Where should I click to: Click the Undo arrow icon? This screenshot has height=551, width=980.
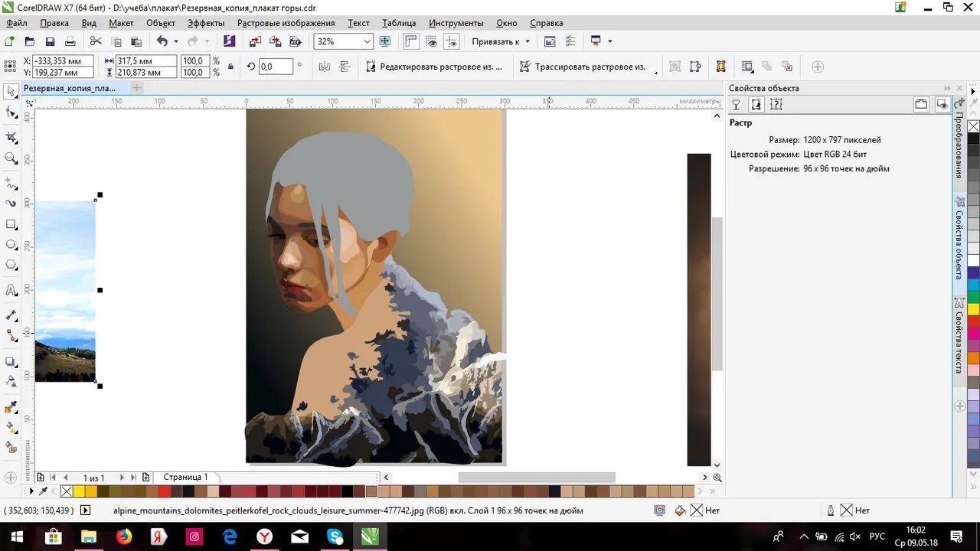click(x=162, y=41)
